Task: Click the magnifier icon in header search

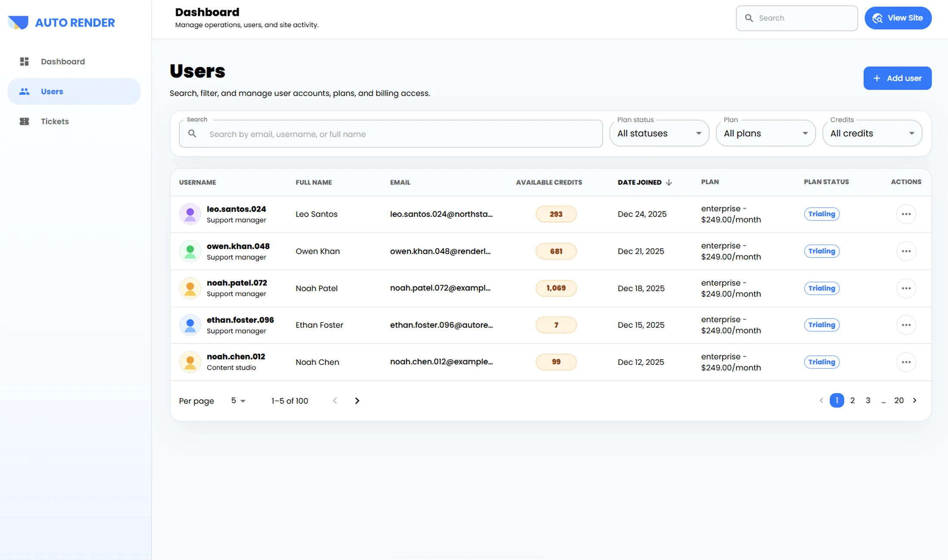Action: [749, 18]
